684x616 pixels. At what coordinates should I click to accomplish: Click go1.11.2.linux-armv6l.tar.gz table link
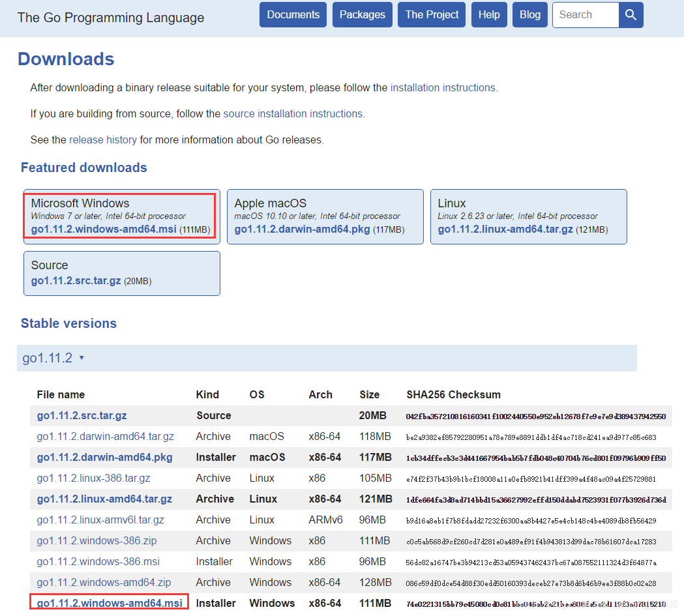tap(100, 520)
